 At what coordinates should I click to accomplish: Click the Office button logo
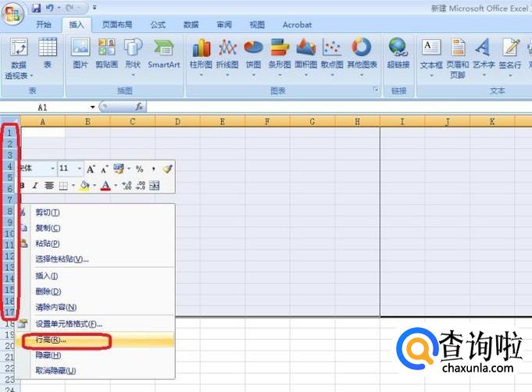pos(12,14)
